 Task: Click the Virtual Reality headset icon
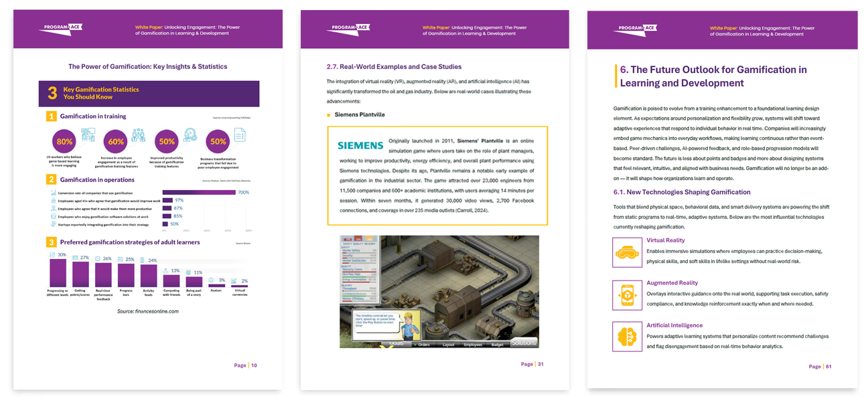coord(627,252)
